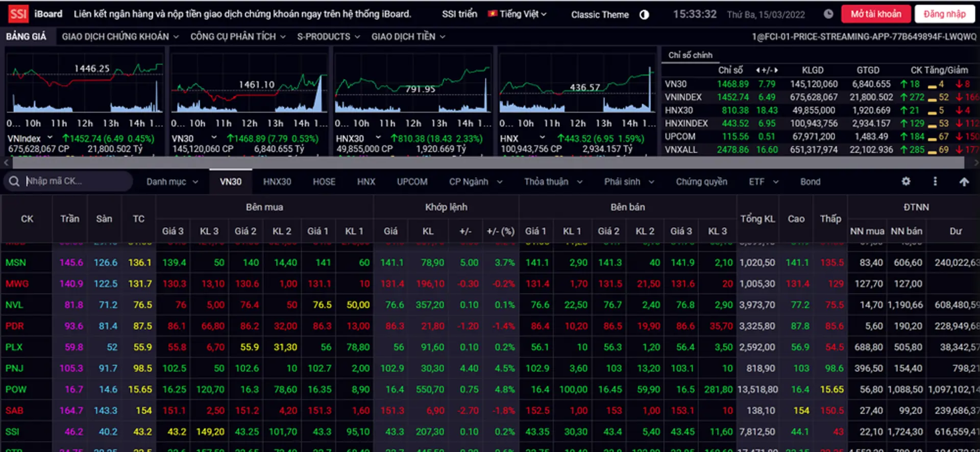Open the Tiếng Việt language dropdown
The width and height of the screenshot is (980, 452).
coord(517,14)
